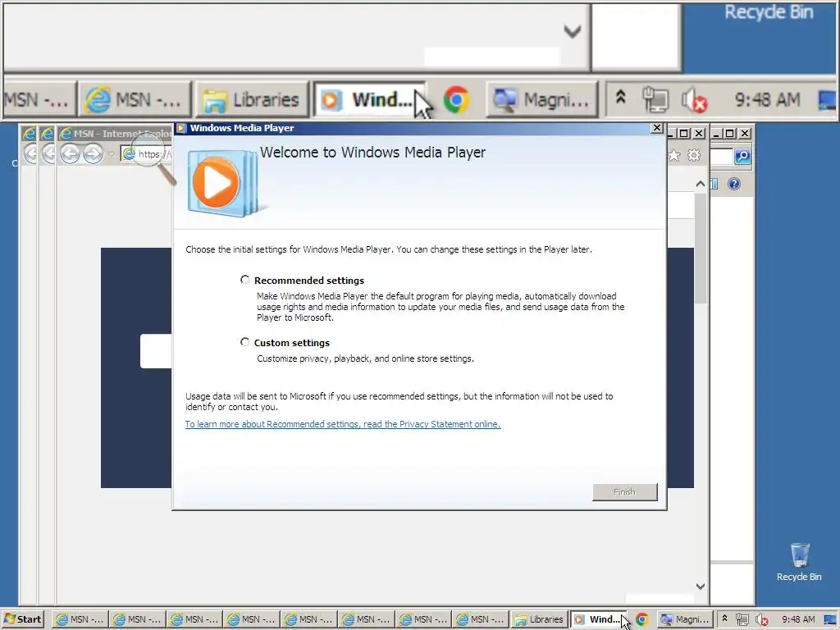
Task: Open help with the blue question mark icon
Action: coord(734,184)
